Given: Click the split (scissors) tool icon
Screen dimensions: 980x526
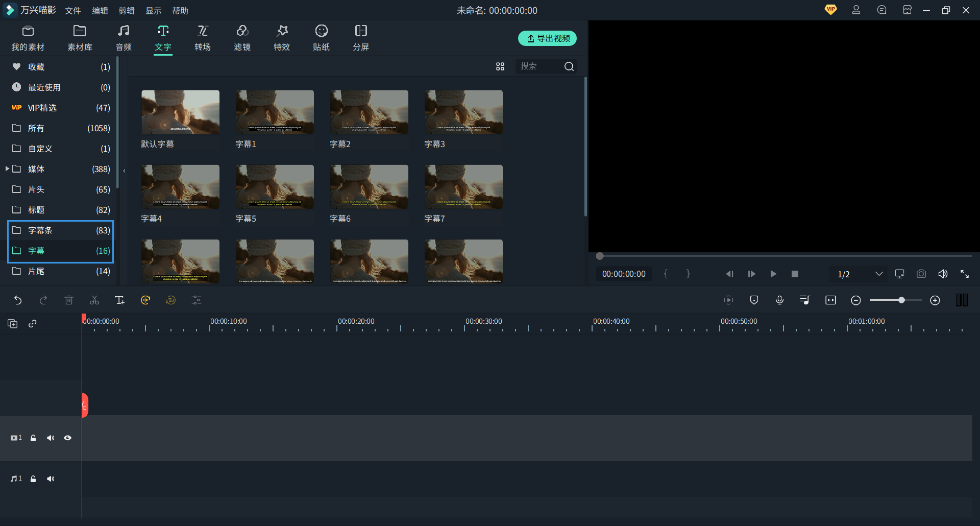Looking at the screenshot, I should pos(94,300).
